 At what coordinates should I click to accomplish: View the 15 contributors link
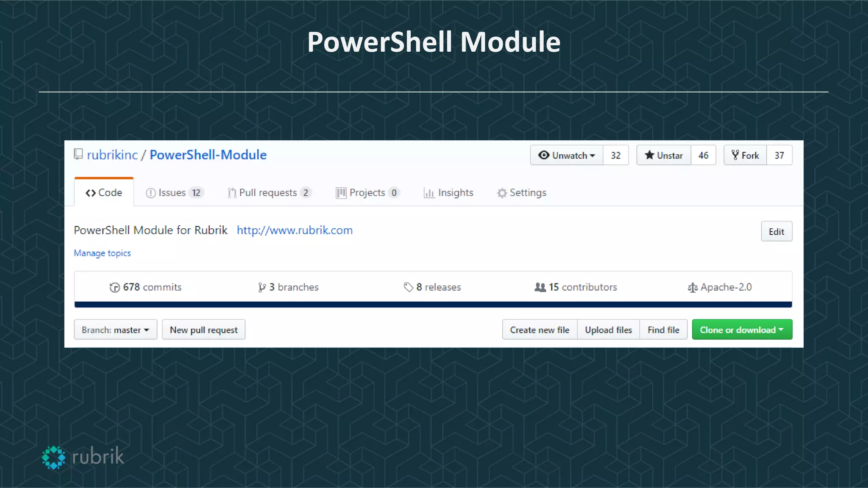point(576,287)
